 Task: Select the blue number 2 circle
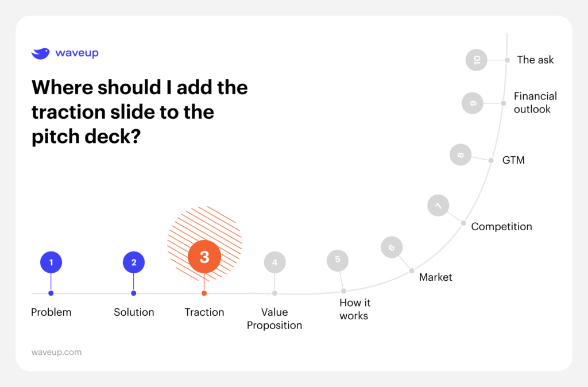point(134,262)
